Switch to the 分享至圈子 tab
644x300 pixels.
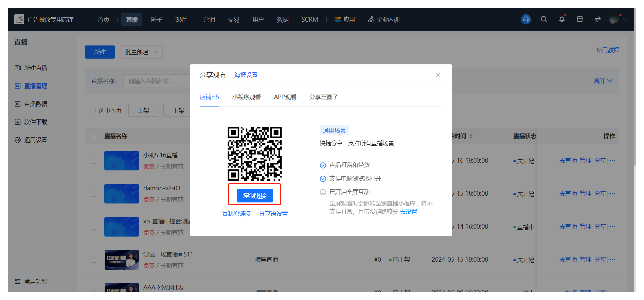[323, 97]
